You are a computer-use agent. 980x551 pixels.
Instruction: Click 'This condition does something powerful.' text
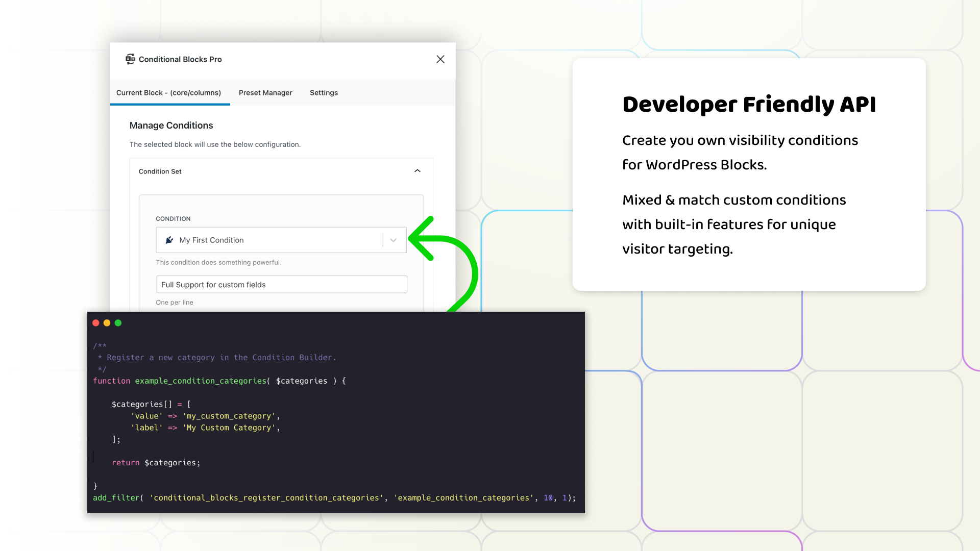tap(218, 262)
